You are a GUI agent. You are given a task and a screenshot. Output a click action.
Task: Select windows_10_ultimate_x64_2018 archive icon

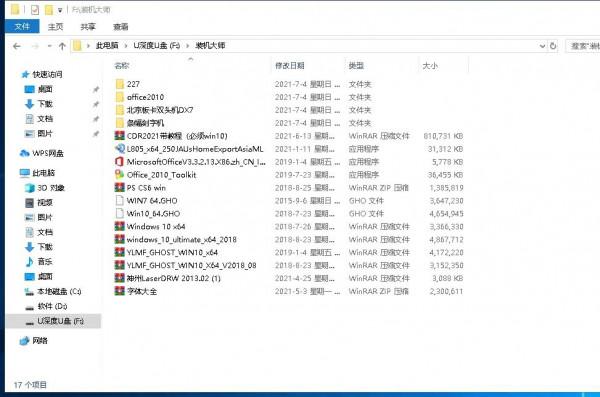[120, 239]
